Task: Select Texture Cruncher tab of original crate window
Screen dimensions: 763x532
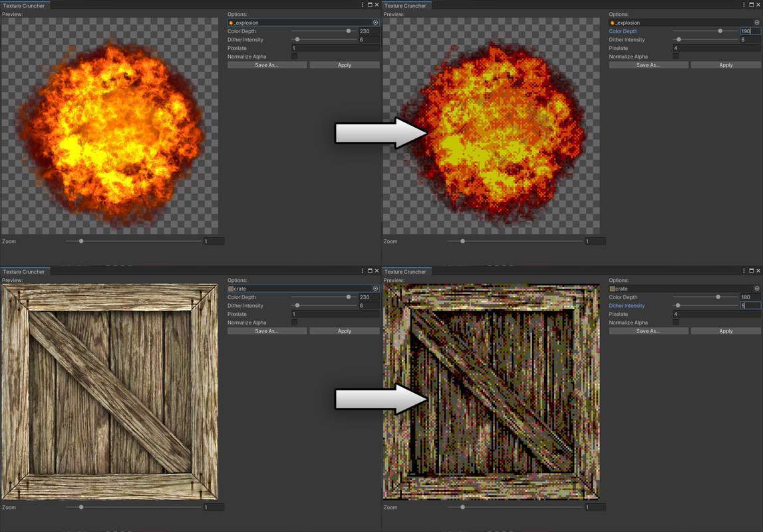Action: (x=25, y=271)
